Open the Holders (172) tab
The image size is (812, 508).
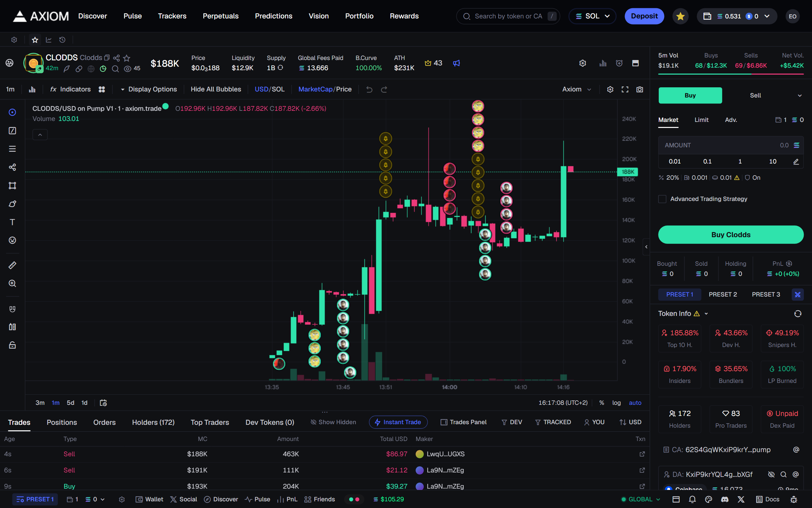point(153,422)
